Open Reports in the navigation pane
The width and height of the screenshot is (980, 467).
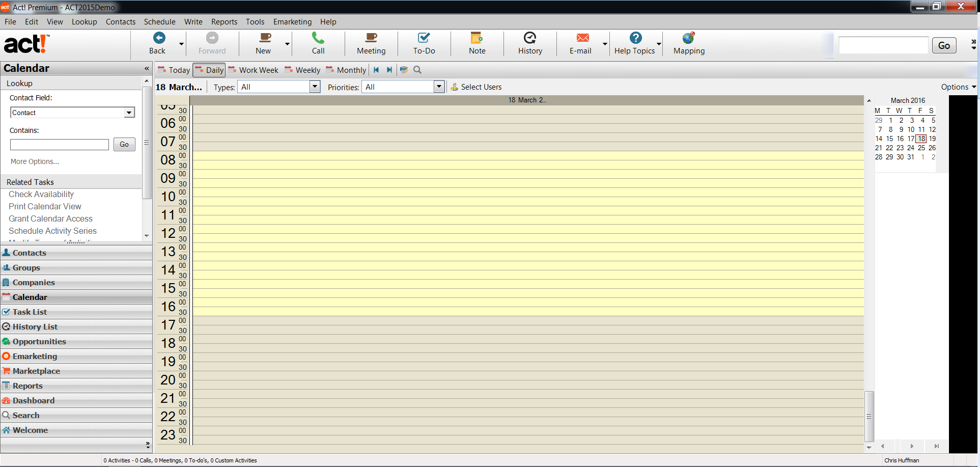click(x=76, y=386)
